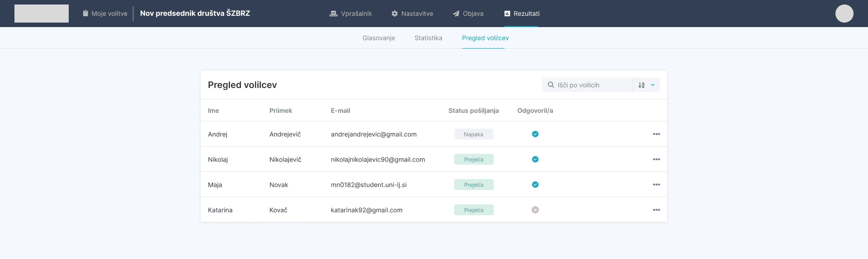The height and width of the screenshot is (259, 868).
Task: Click the name Katarina
Action: (x=220, y=210)
